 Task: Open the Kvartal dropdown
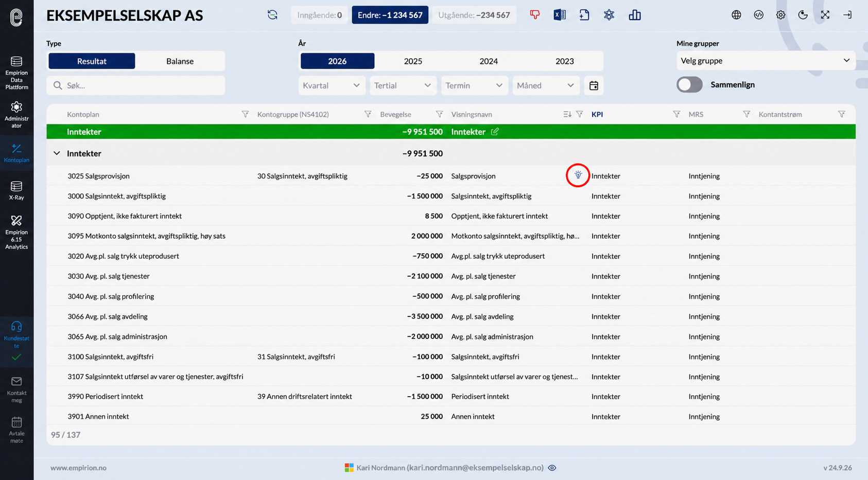click(332, 85)
